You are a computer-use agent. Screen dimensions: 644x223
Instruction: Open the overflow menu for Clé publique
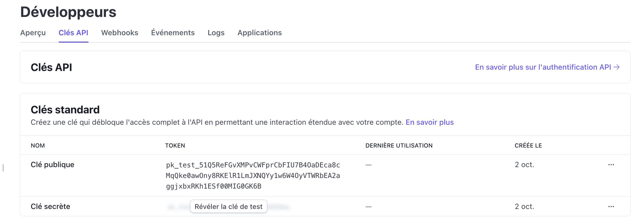(x=611, y=164)
